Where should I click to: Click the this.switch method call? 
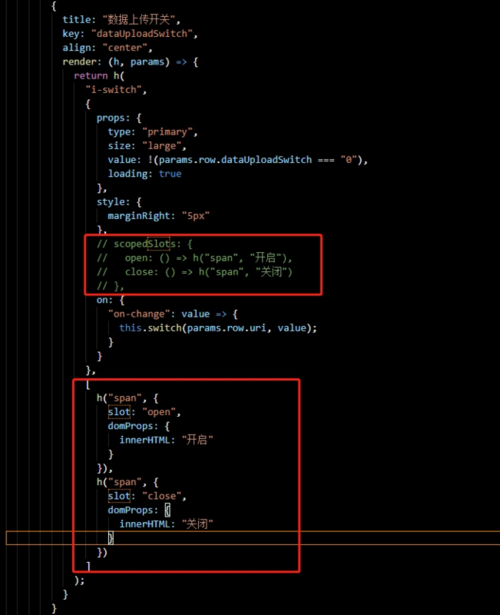(x=218, y=328)
